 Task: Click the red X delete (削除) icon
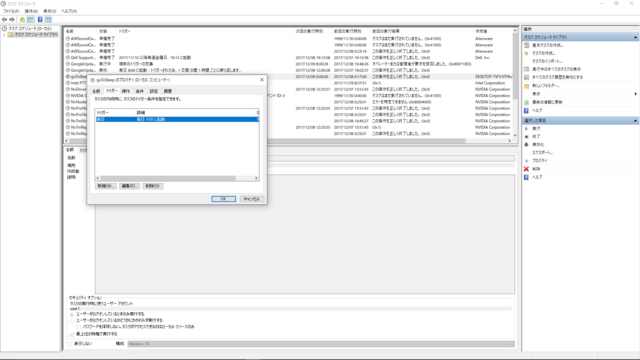point(527,169)
